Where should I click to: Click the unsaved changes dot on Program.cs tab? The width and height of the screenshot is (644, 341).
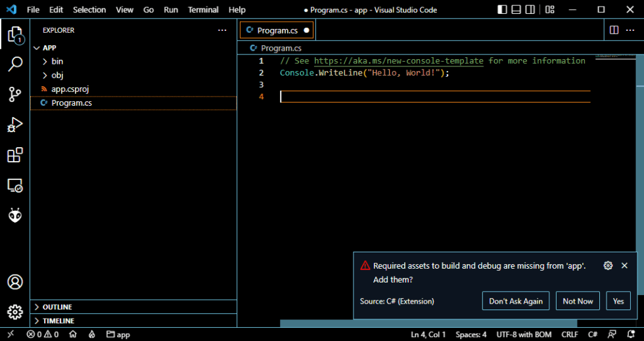pos(306,30)
